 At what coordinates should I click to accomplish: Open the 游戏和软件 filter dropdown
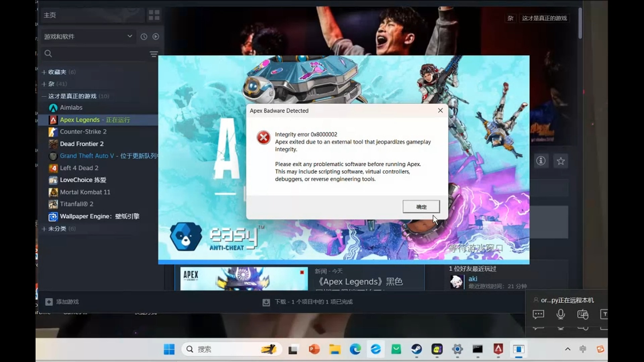tap(88, 37)
